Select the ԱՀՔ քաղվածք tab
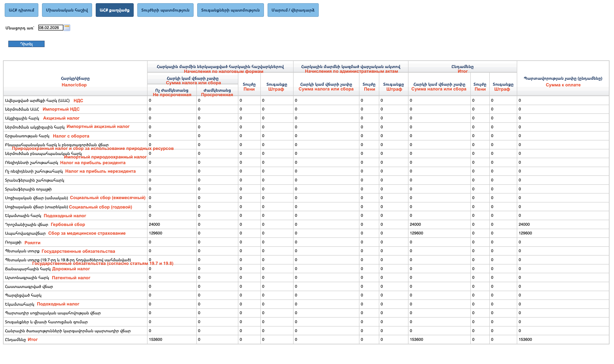 click(114, 10)
